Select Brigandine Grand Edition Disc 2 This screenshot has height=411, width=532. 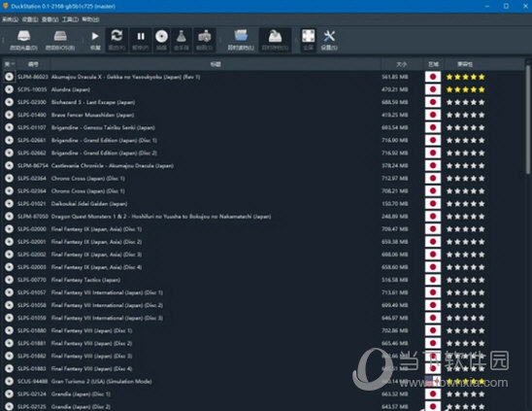point(104,153)
